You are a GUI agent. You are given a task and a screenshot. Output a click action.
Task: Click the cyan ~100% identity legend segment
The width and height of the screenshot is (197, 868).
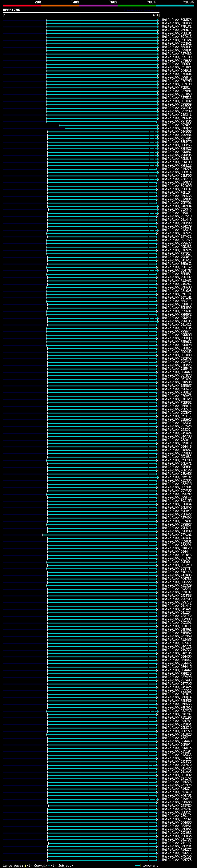[x=175, y=6]
